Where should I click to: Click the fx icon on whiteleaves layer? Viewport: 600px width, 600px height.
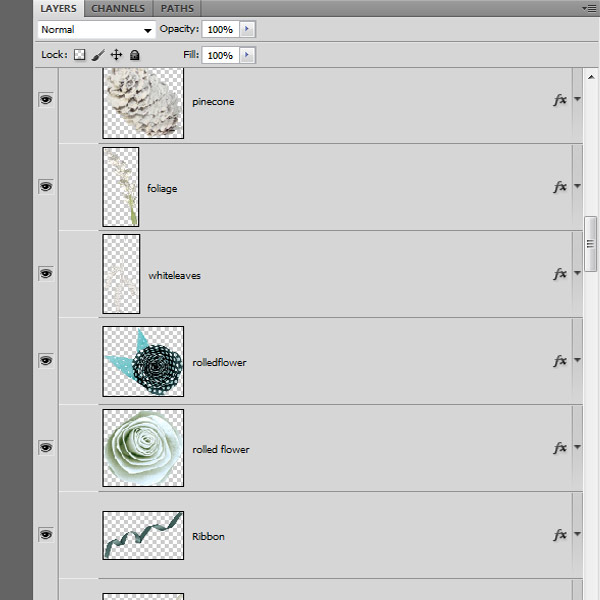point(560,274)
